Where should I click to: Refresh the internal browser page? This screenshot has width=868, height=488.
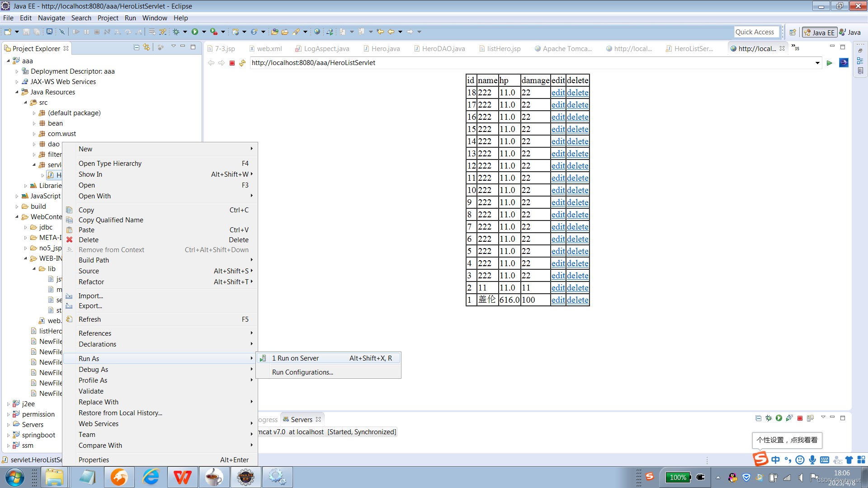pos(242,63)
